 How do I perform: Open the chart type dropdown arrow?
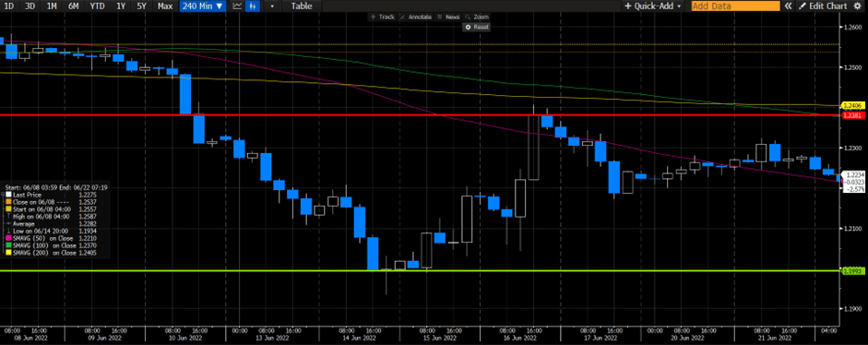pyautogui.click(x=272, y=6)
